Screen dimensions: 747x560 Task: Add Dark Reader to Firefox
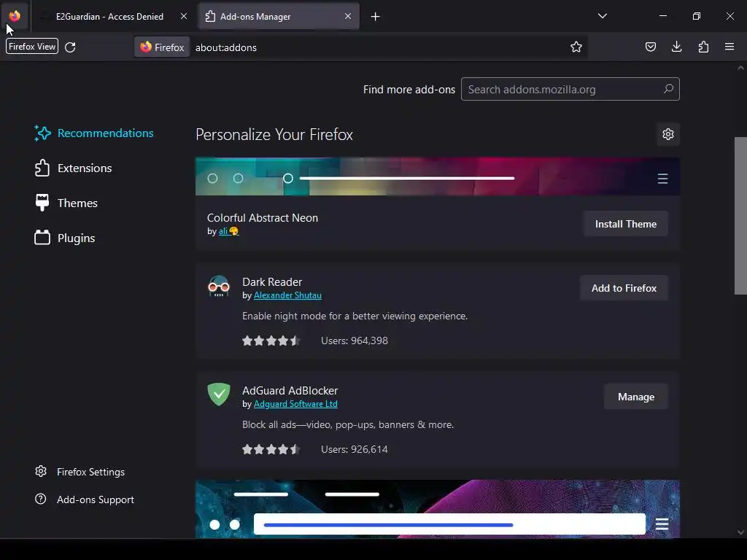(624, 288)
